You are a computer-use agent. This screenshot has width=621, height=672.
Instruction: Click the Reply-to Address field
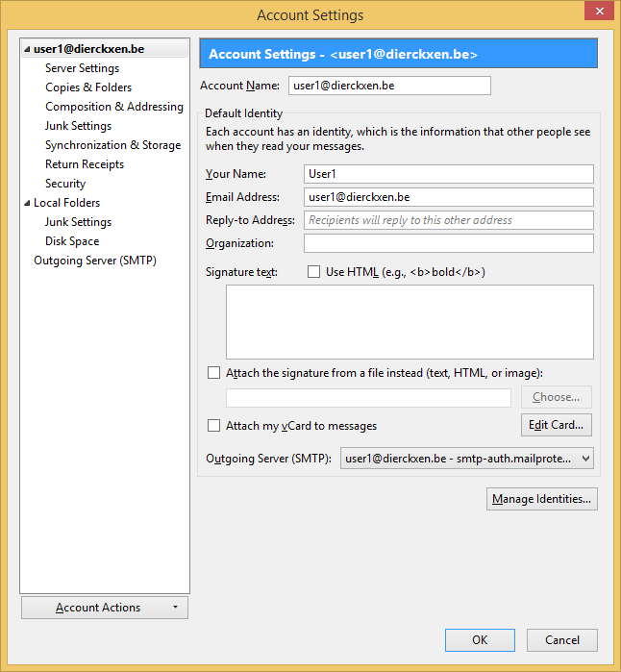pyautogui.click(x=449, y=220)
